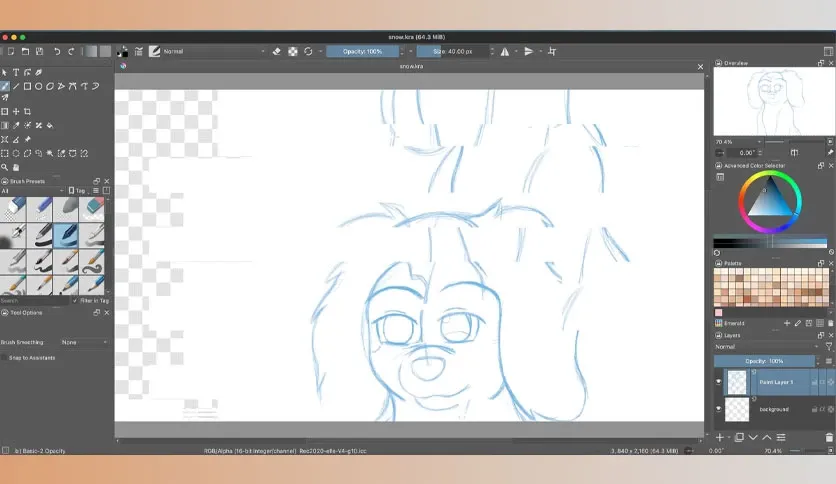Toggle horizontal mirror tool
836x484 pixels.
coord(504,51)
